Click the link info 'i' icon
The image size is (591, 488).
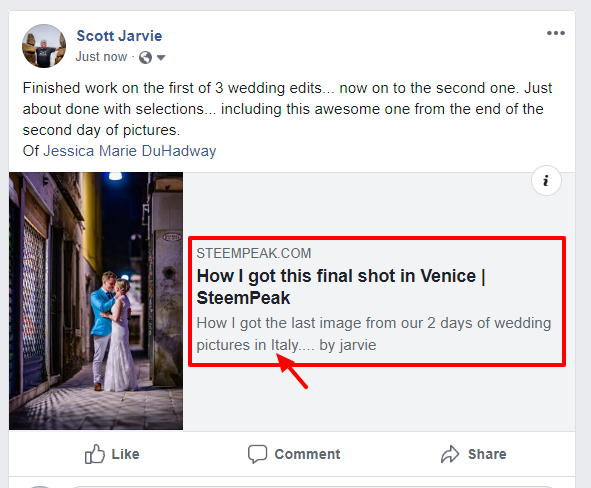point(546,181)
